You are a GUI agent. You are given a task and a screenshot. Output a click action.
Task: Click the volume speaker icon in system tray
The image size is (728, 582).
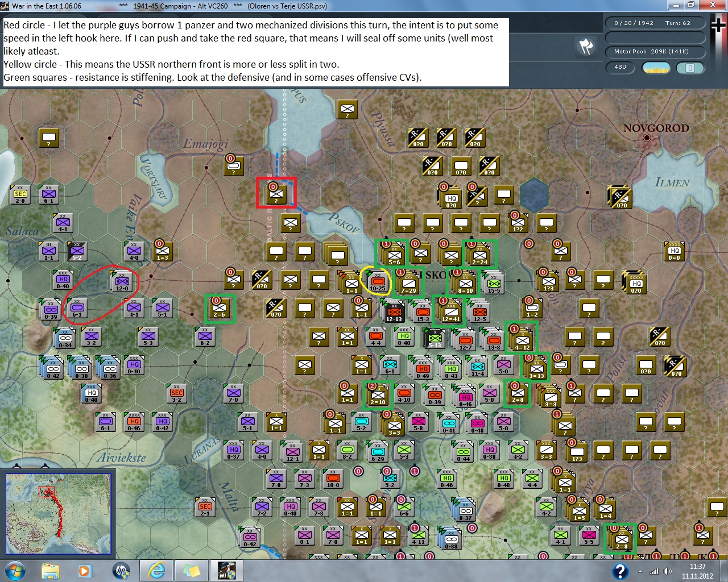pyautogui.click(x=667, y=571)
